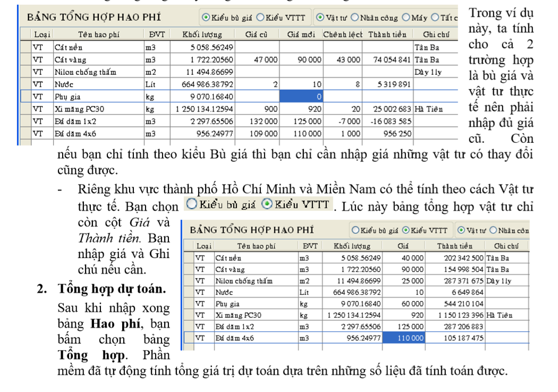Screen dimensions: 558x392
Task: Click the Giá mới column header
Action: click(301, 35)
